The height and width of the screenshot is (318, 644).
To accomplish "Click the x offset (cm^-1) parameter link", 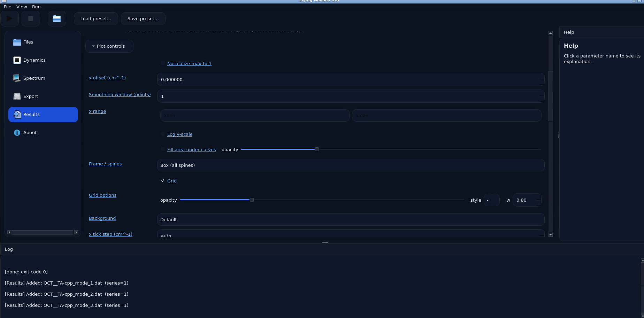I will pos(107,78).
